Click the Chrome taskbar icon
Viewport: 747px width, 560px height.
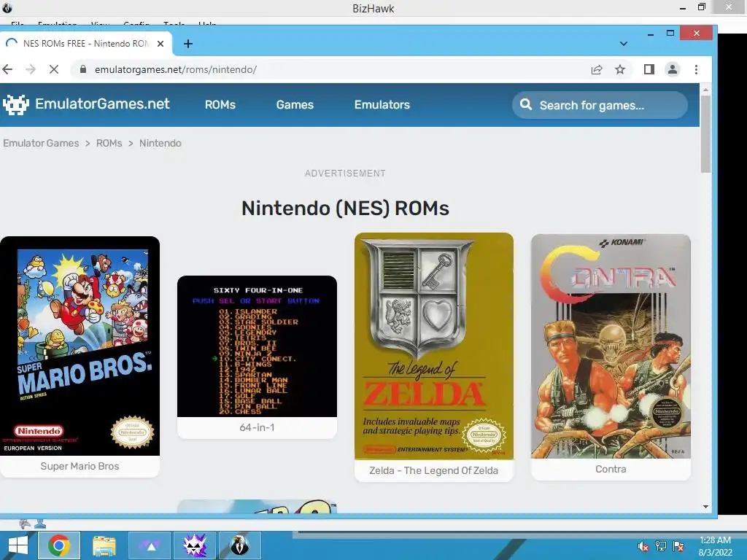59,545
